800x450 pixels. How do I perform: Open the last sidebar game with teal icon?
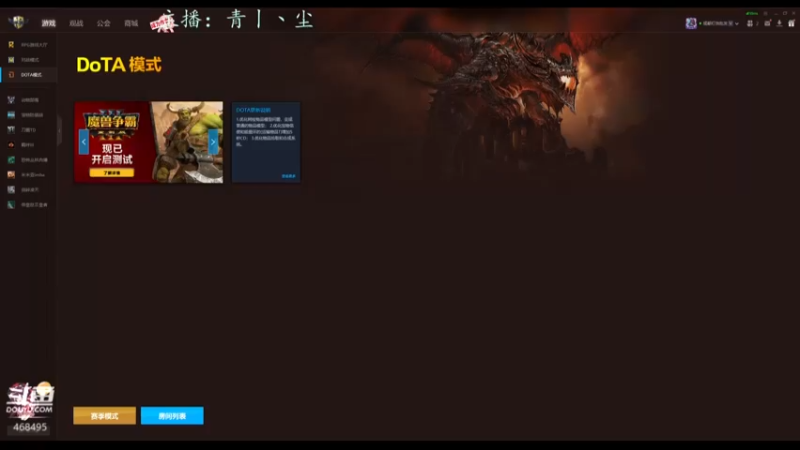(29, 205)
